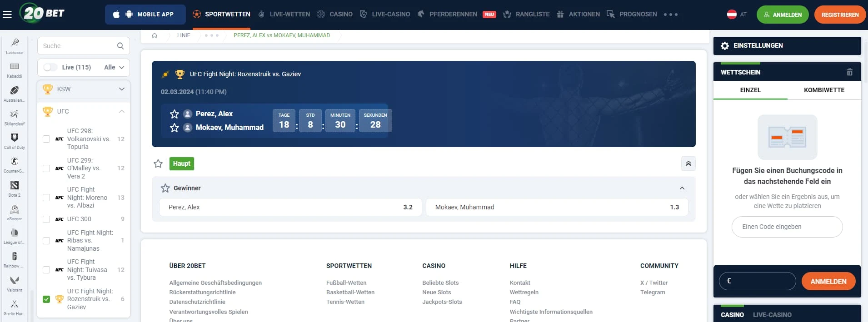Open Allgemeine Geschäftsbedingungen footer link

tap(215, 282)
